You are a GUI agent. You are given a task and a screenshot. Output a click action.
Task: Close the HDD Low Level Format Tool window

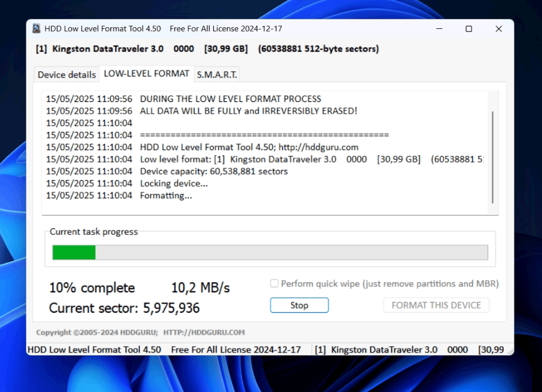tap(498, 29)
